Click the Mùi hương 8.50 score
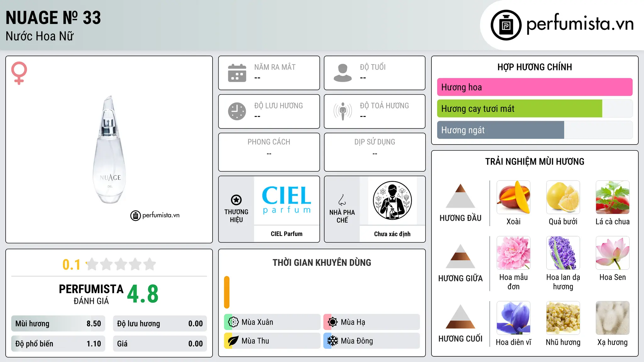The width and height of the screenshot is (644, 362). 58,324
